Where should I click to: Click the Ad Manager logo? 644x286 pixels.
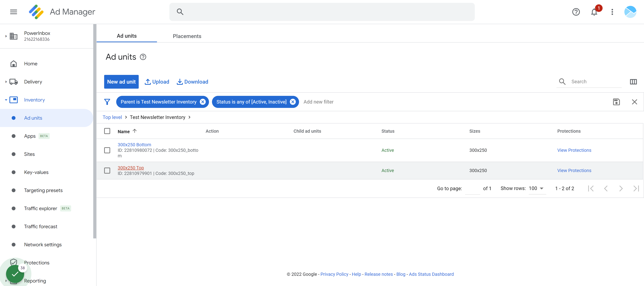[x=36, y=12]
